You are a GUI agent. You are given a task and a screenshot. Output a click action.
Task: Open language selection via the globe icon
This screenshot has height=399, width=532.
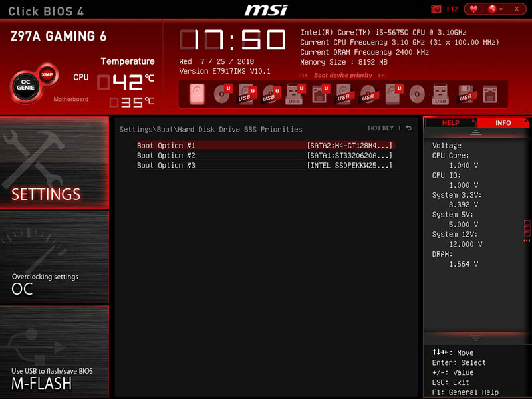[492, 9]
